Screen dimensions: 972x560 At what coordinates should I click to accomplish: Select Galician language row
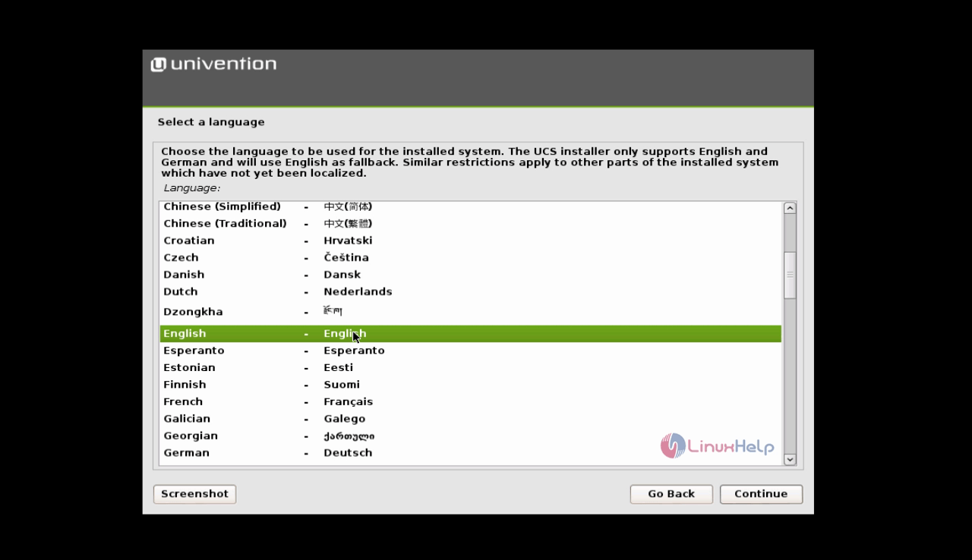point(471,419)
